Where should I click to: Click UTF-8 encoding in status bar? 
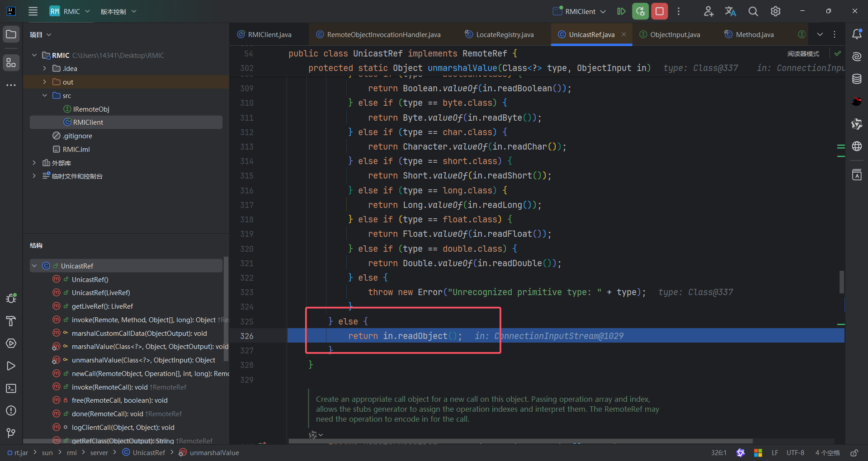pos(795,452)
